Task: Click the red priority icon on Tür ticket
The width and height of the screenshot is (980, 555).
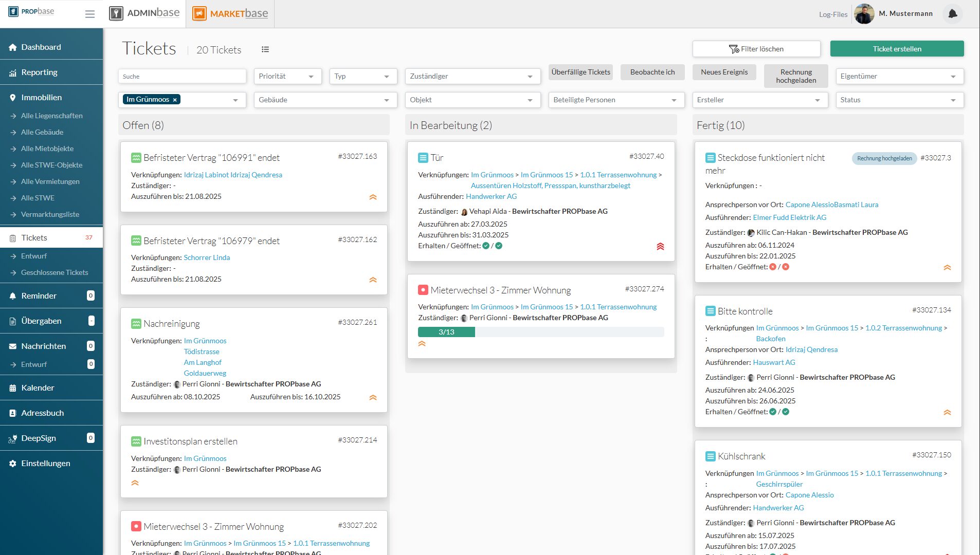Action: pos(660,247)
